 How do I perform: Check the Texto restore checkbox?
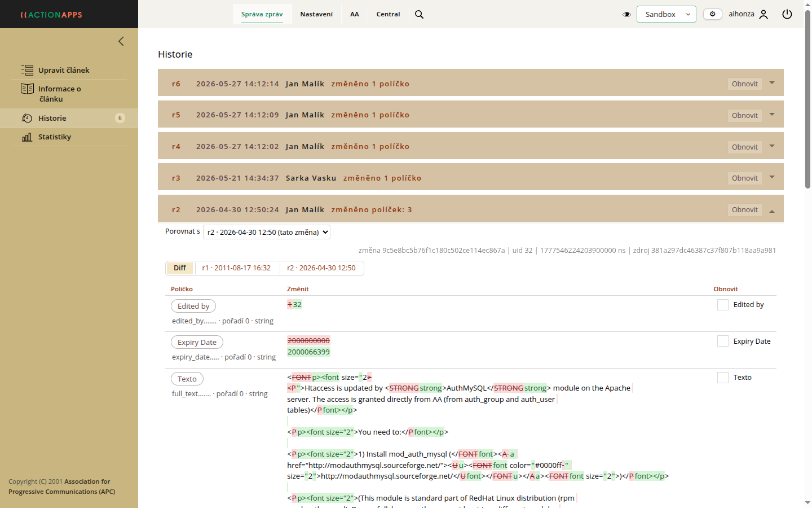tap(723, 378)
